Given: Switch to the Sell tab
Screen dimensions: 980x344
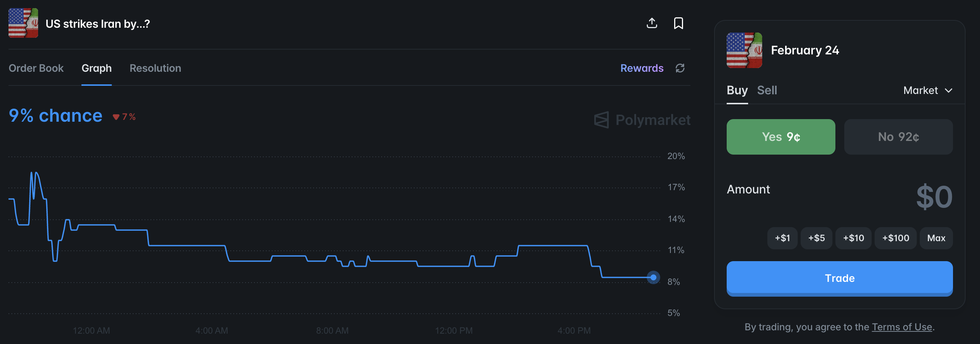Looking at the screenshot, I should coord(767,90).
